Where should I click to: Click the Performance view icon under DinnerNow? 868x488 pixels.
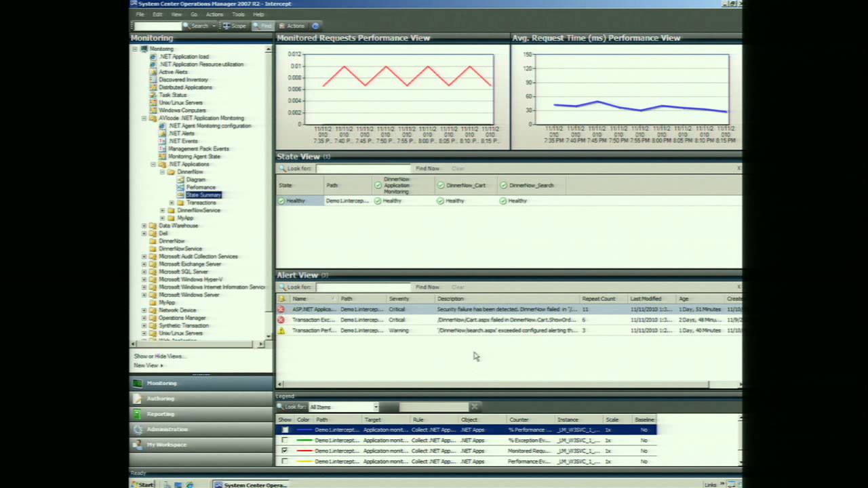click(180, 187)
